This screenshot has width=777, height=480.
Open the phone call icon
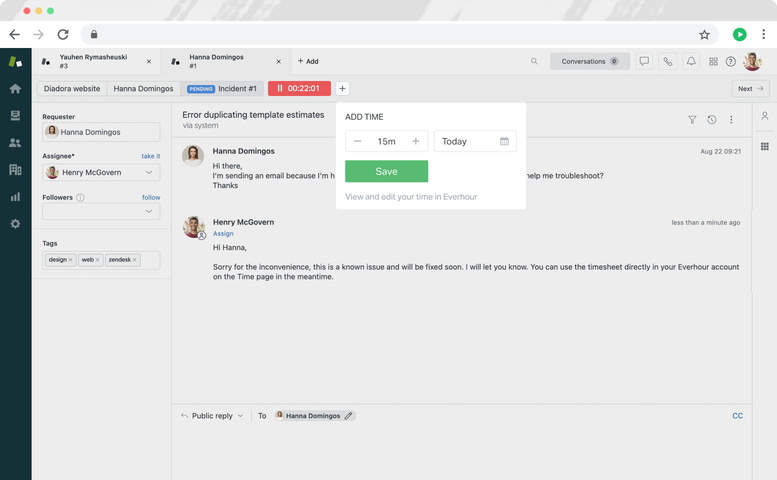coord(667,61)
